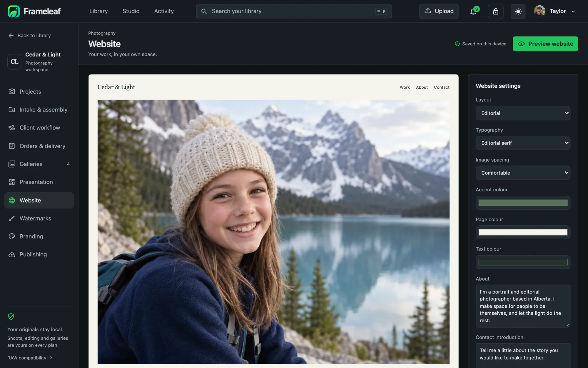Screen dimensions: 588x368
Task: Open the Text colour swatch
Action: coord(523,262)
